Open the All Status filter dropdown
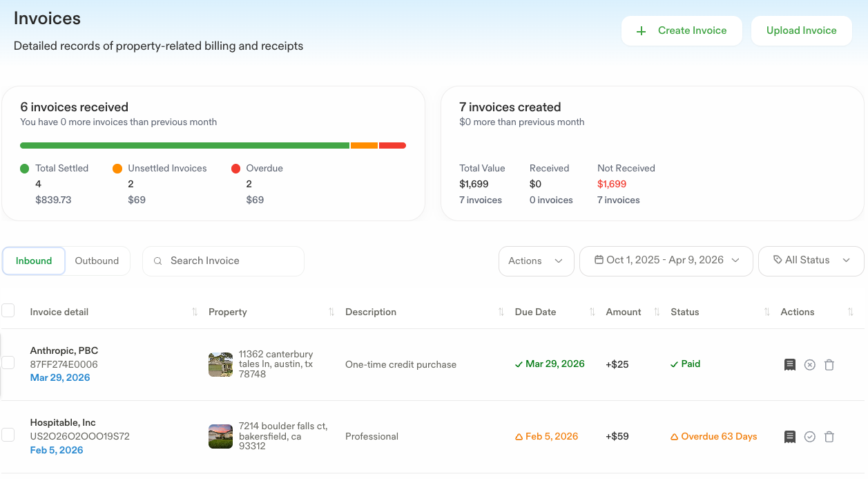 (811, 261)
